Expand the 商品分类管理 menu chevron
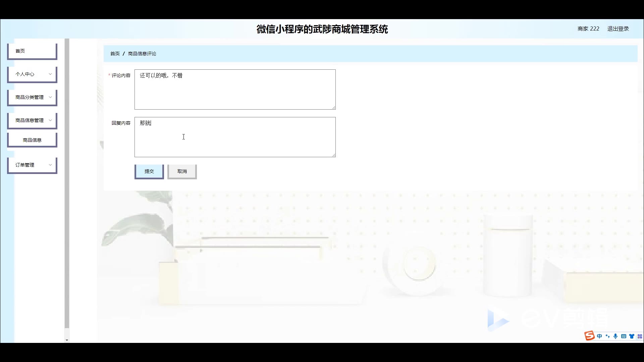The height and width of the screenshot is (362, 644). (x=50, y=97)
